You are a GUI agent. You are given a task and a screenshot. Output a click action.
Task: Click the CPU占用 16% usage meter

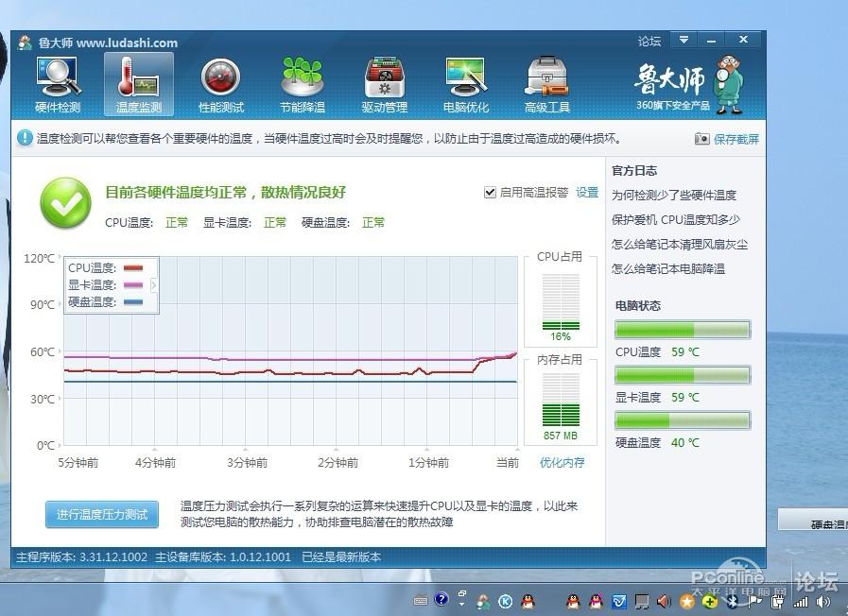tap(561, 302)
